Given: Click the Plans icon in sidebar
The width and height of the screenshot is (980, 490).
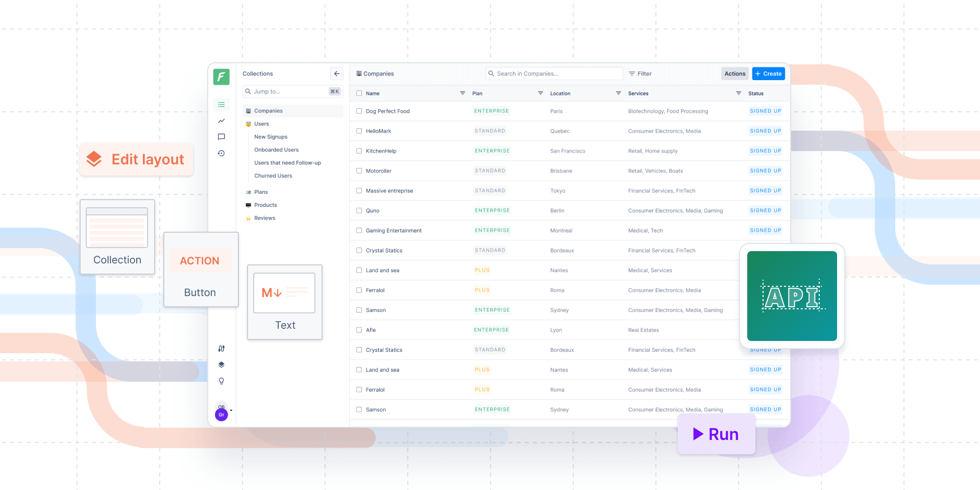Looking at the screenshot, I should pos(249,192).
